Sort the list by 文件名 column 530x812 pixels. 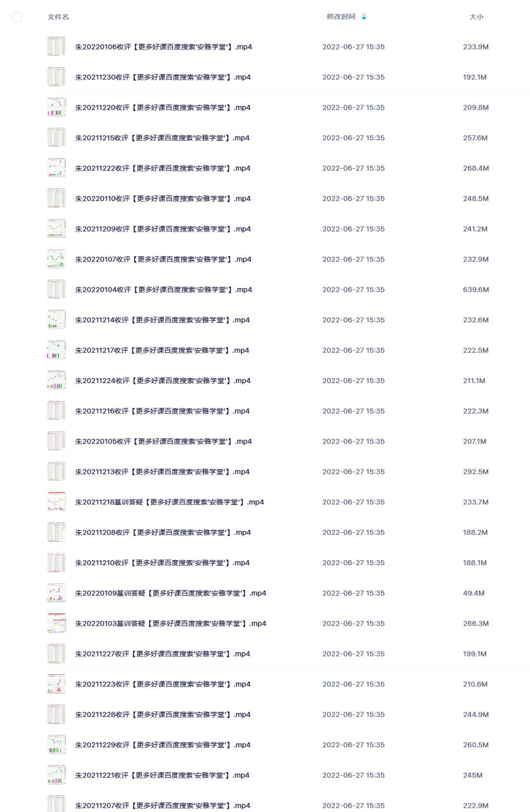(58, 16)
